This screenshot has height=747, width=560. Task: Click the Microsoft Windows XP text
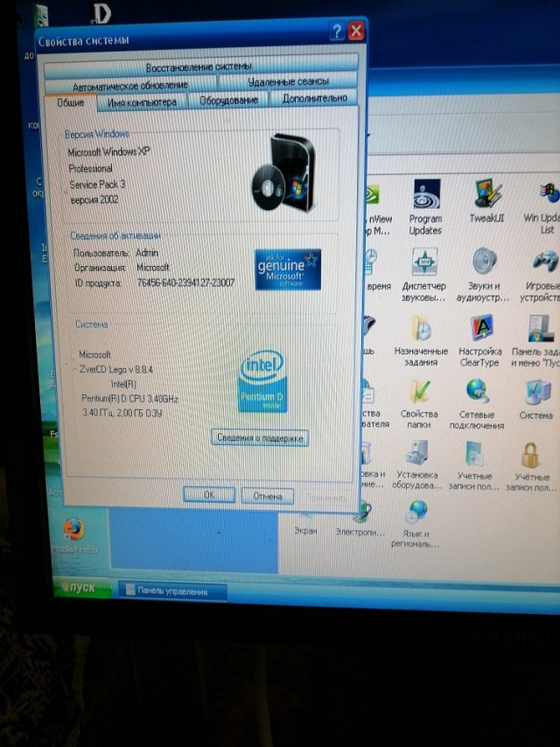[x=108, y=152]
